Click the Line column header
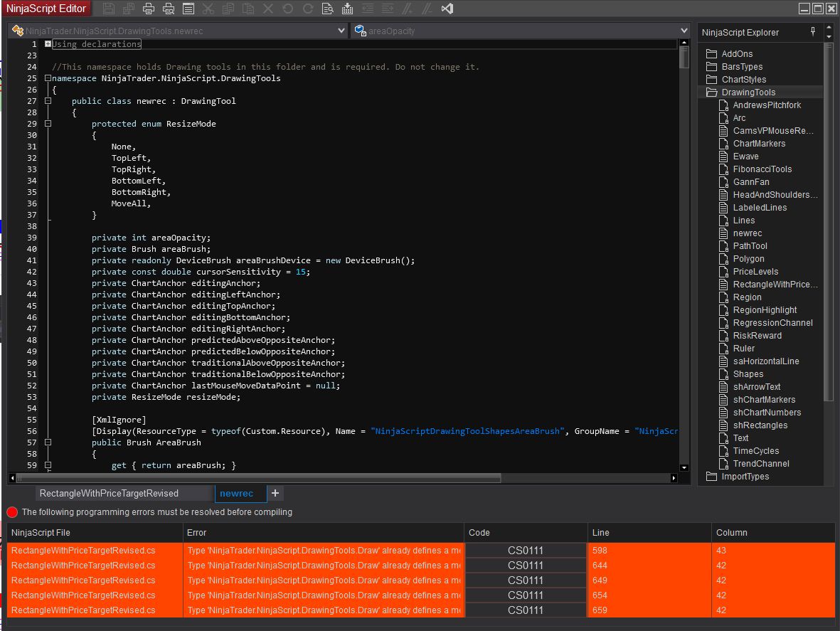The height and width of the screenshot is (631, 840). click(649, 532)
